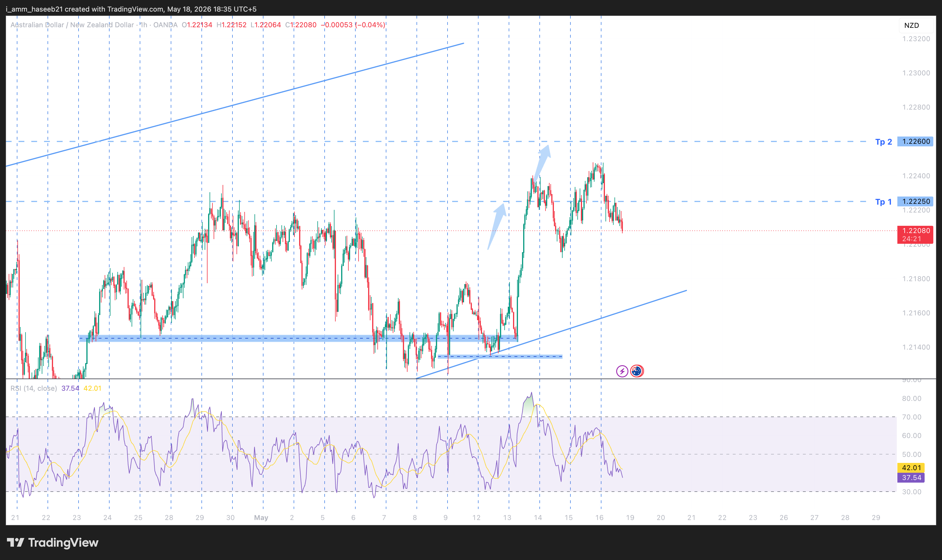Click date 19 on the time axis
The height and width of the screenshot is (560, 942).
point(630,518)
